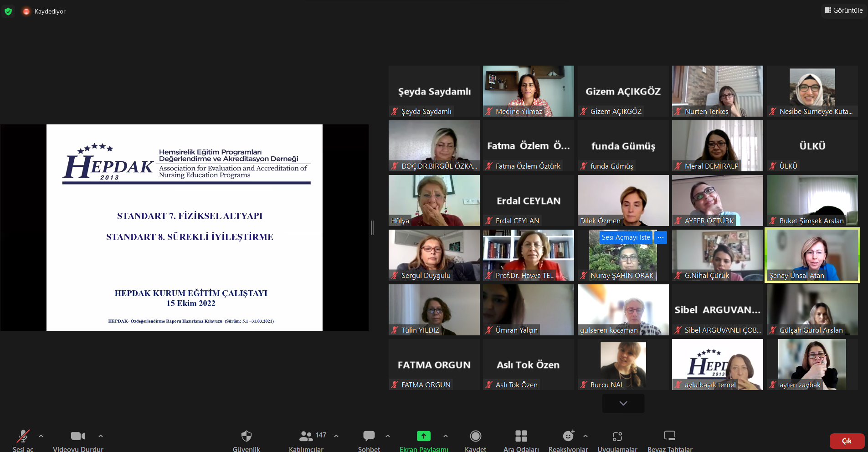Click the gallery divider handle
Viewport: 868px width, 452px height.
pyautogui.click(x=372, y=228)
